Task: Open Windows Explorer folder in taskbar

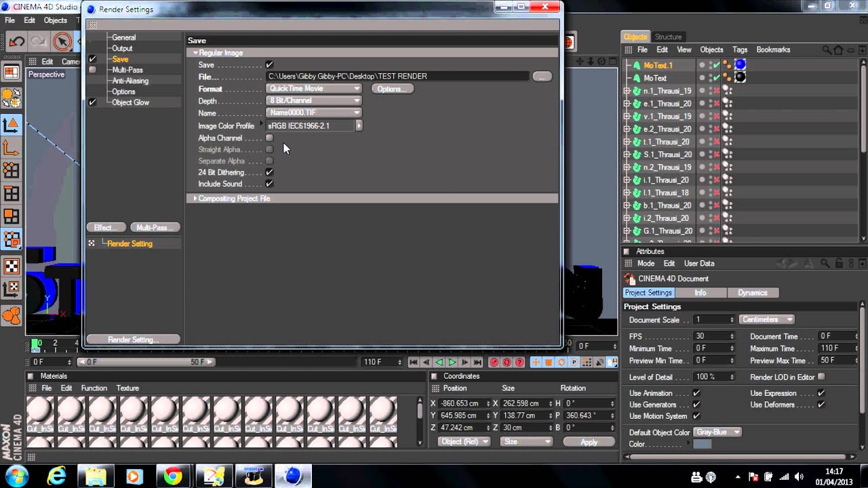Action: point(96,476)
